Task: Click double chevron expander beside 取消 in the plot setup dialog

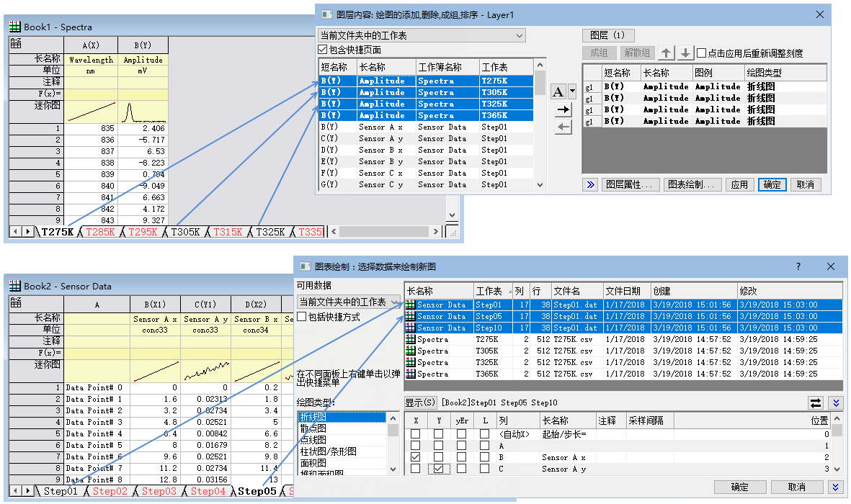Action: [x=836, y=487]
